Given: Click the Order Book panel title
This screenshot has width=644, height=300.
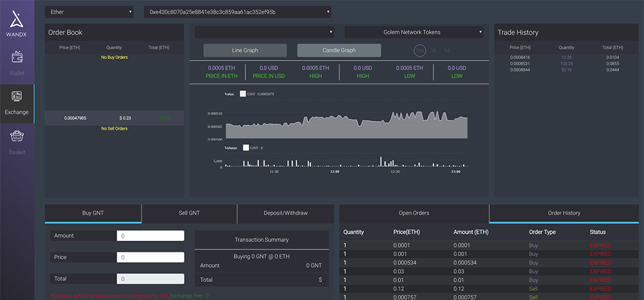Looking at the screenshot, I should coord(65,32).
